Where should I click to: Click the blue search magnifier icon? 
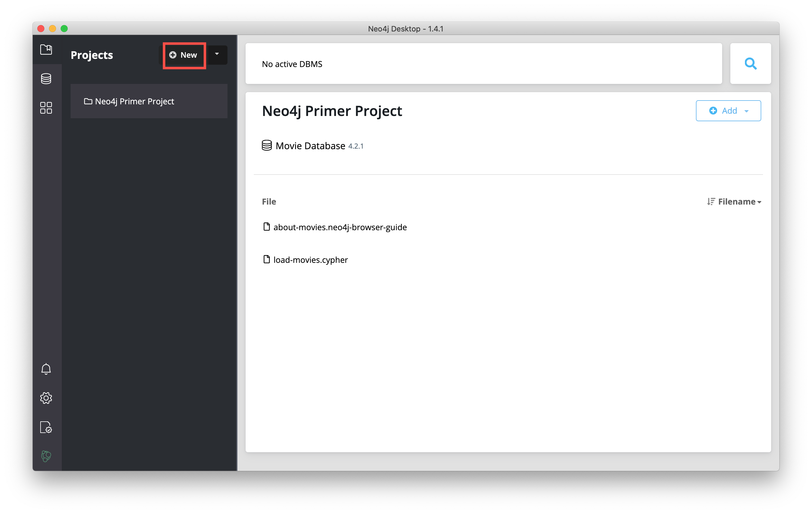(750, 63)
